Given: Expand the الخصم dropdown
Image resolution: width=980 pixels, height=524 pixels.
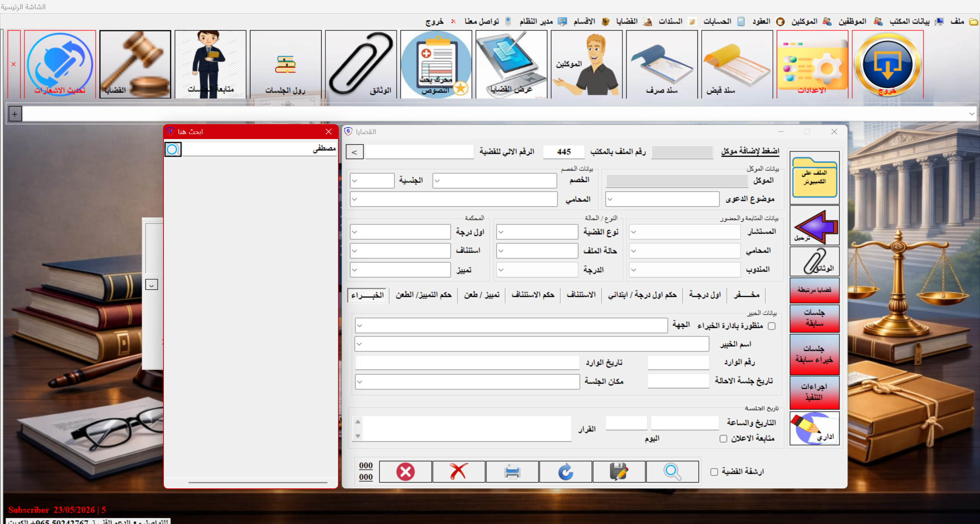Looking at the screenshot, I should (x=437, y=181).
